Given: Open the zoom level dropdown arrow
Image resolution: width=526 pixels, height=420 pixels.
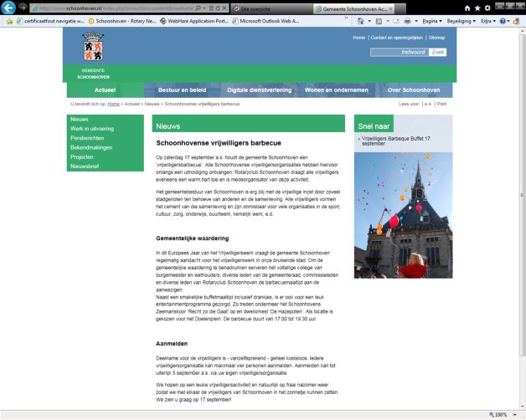Looking at the screenshot, I should click(514, 415).
